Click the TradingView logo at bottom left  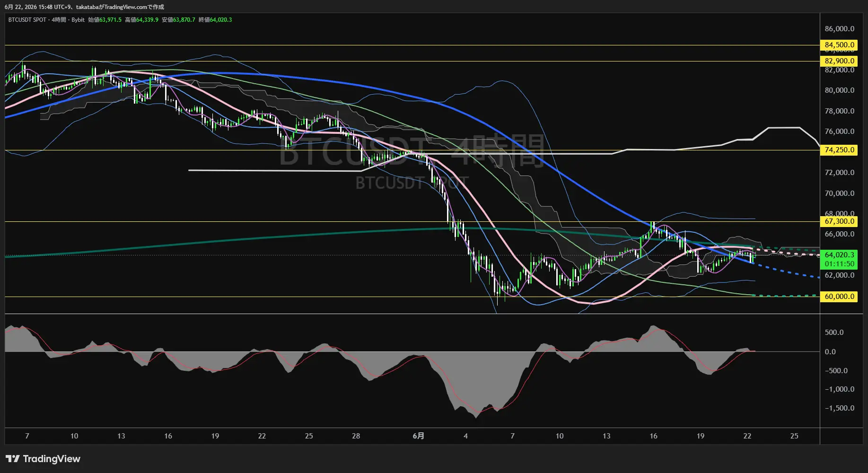tap(43, 459)
